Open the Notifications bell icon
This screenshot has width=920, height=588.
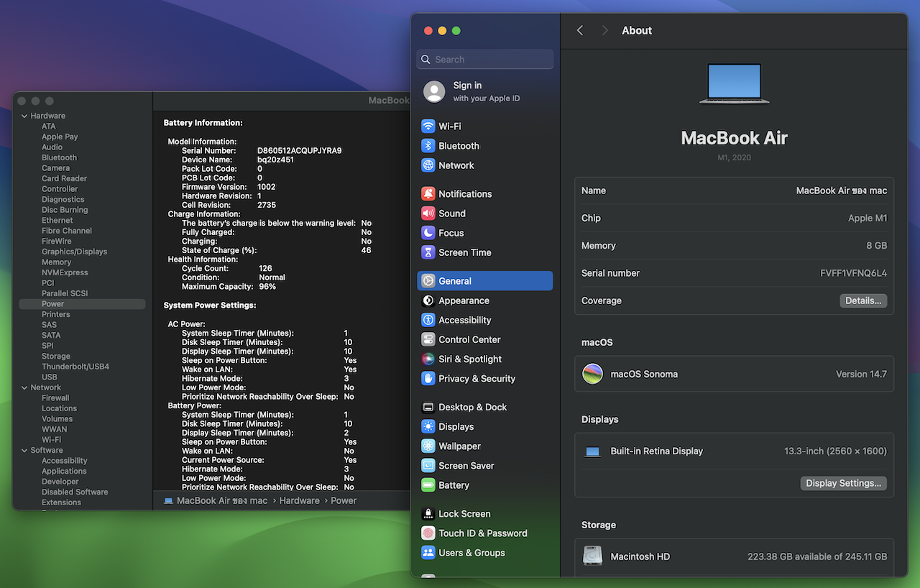click(428, 194)
